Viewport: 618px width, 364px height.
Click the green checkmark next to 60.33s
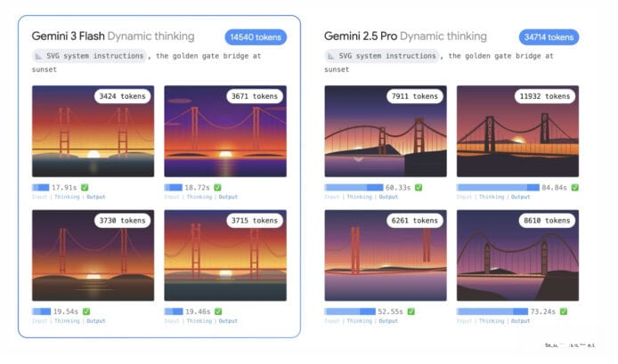[x=419, y=188]
